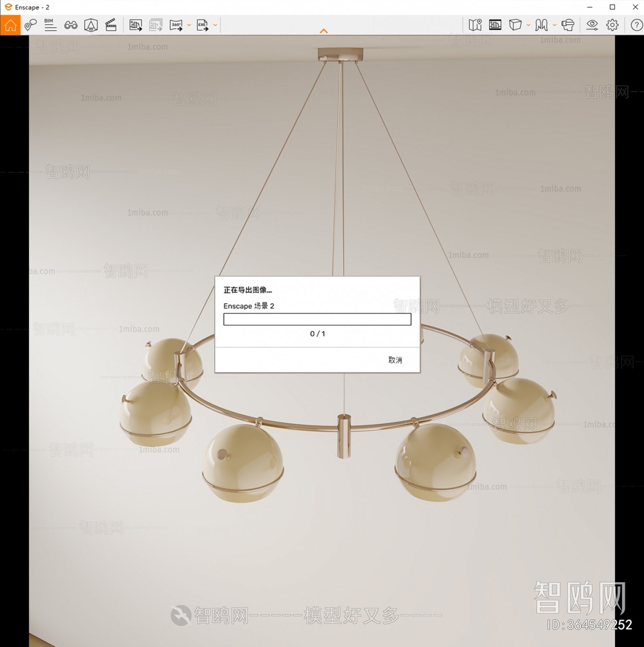
Task: Open general settings gear icon
Action: click(612, 25)
